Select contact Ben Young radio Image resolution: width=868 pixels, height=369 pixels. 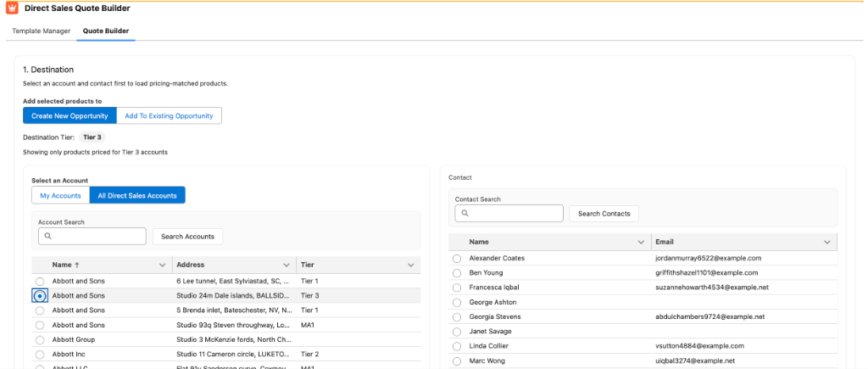tap(457, 273)
